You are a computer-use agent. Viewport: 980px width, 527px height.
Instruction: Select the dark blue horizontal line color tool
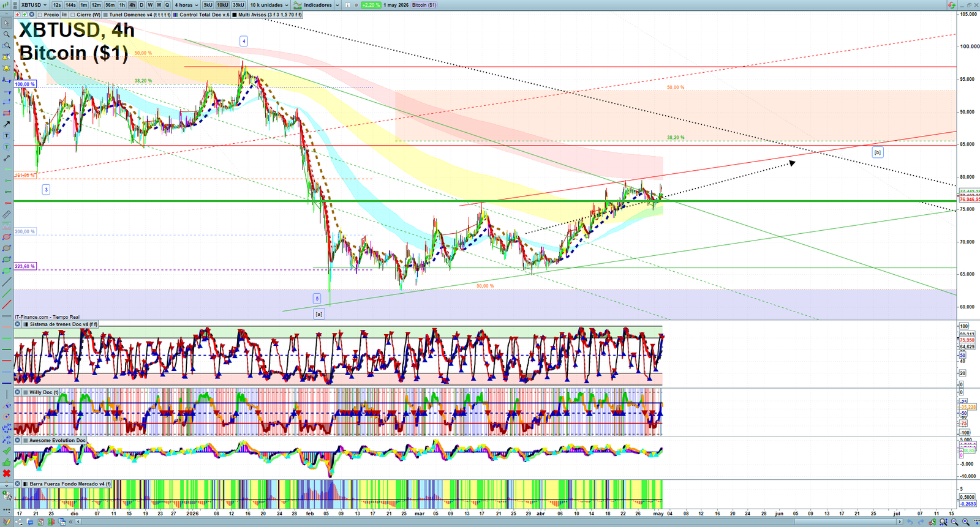point(7,383)
